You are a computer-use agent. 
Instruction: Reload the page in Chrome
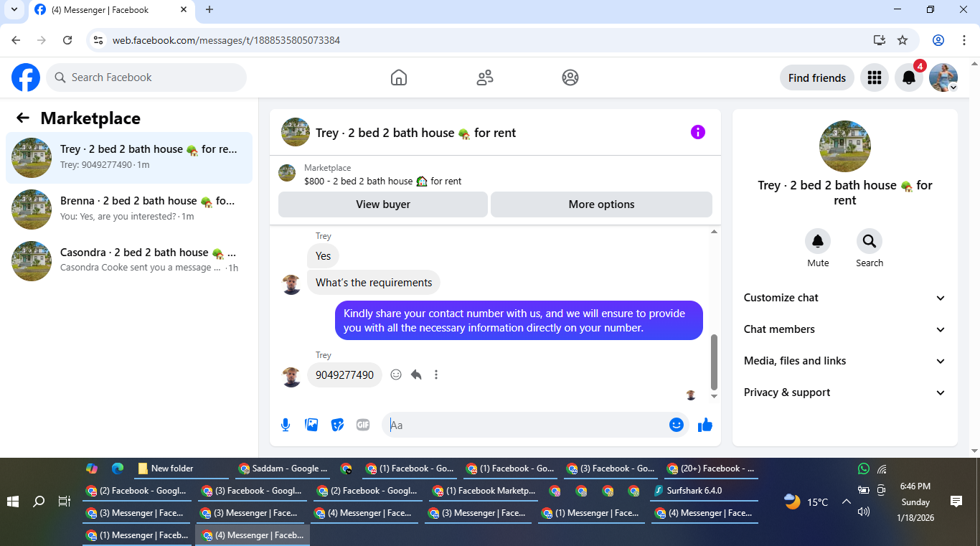coord(67,40)
